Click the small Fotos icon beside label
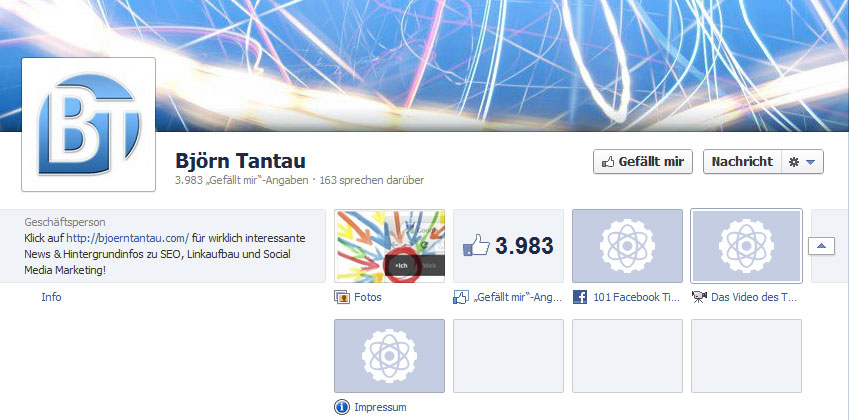Screen dimensions: 849x420 (x=342, y=297)
